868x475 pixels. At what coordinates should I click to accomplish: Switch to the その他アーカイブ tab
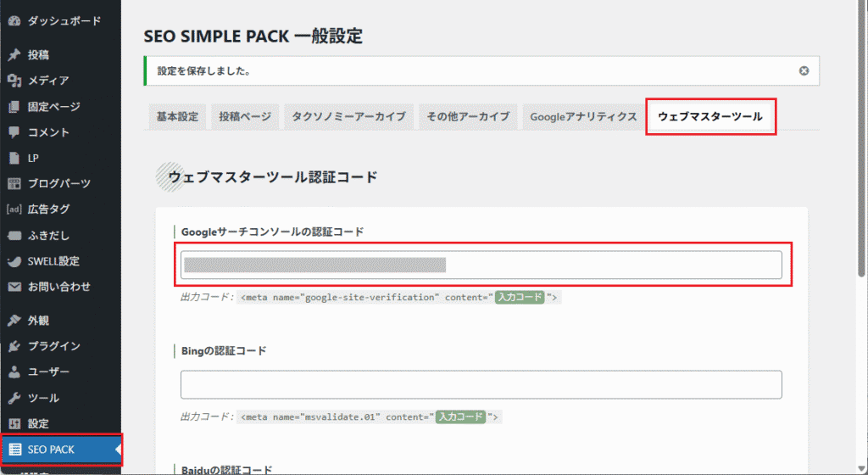(468, 117)
